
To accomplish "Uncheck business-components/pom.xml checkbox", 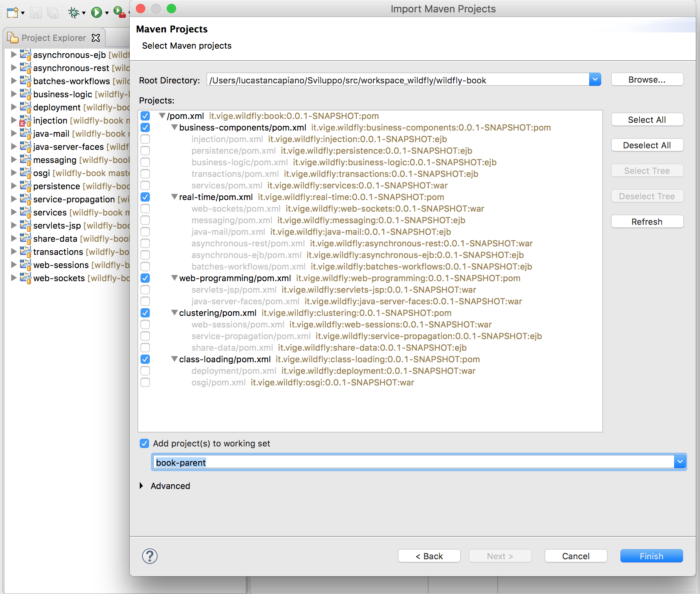I will (x=145, y=127).
